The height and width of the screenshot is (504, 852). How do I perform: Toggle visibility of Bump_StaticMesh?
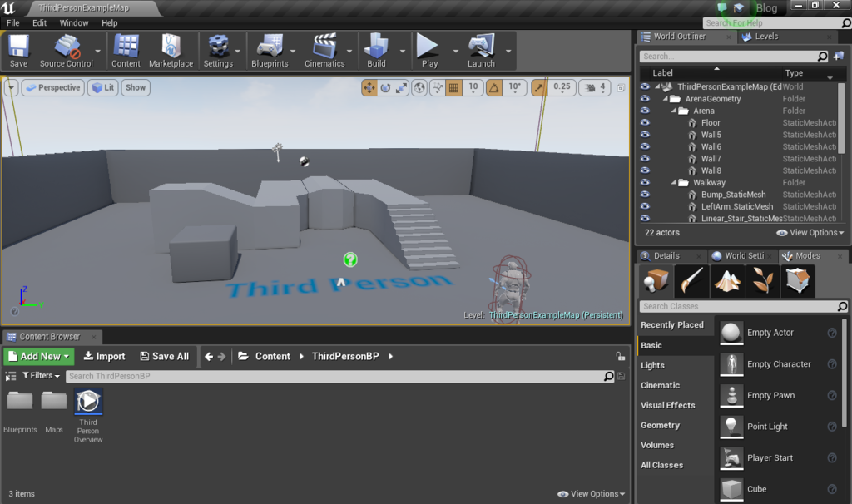[x=645, y=195]
